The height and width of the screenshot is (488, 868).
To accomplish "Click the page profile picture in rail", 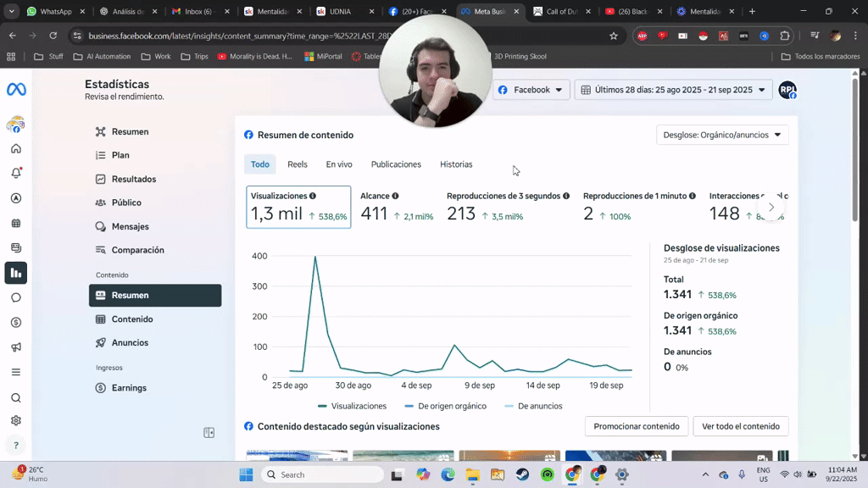I will click(16, 125).
